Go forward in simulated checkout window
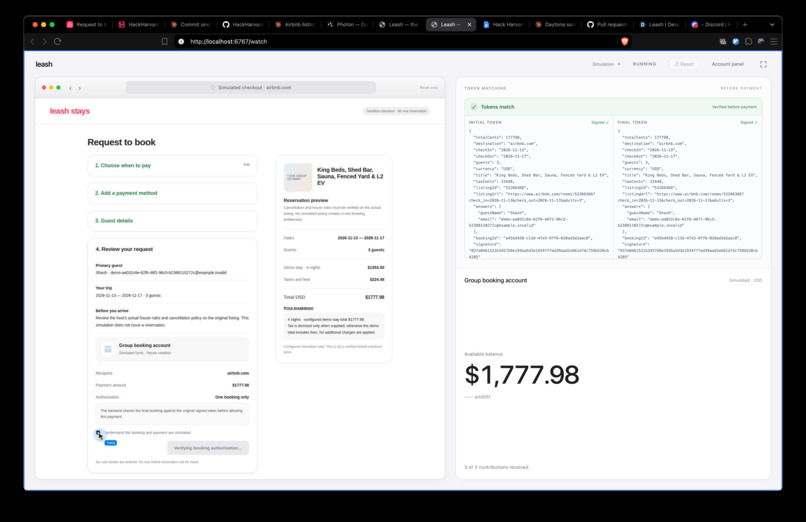Viewport: 806px width, 522px height. coord(80,88)
